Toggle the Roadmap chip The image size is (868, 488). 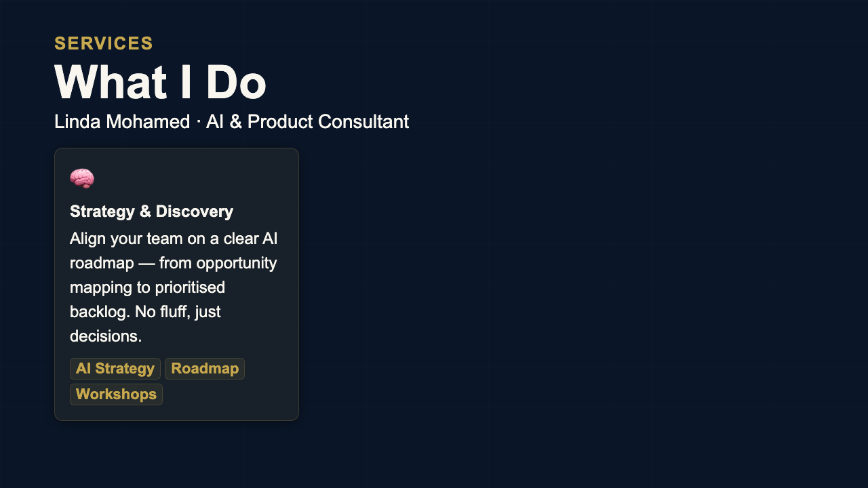pos(205,368)
